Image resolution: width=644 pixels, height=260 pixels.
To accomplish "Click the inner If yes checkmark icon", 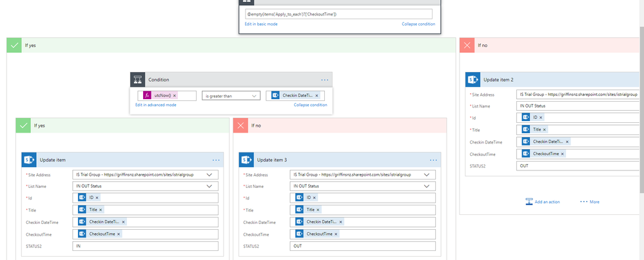I will pyautogui.click(x=23, y=125).
